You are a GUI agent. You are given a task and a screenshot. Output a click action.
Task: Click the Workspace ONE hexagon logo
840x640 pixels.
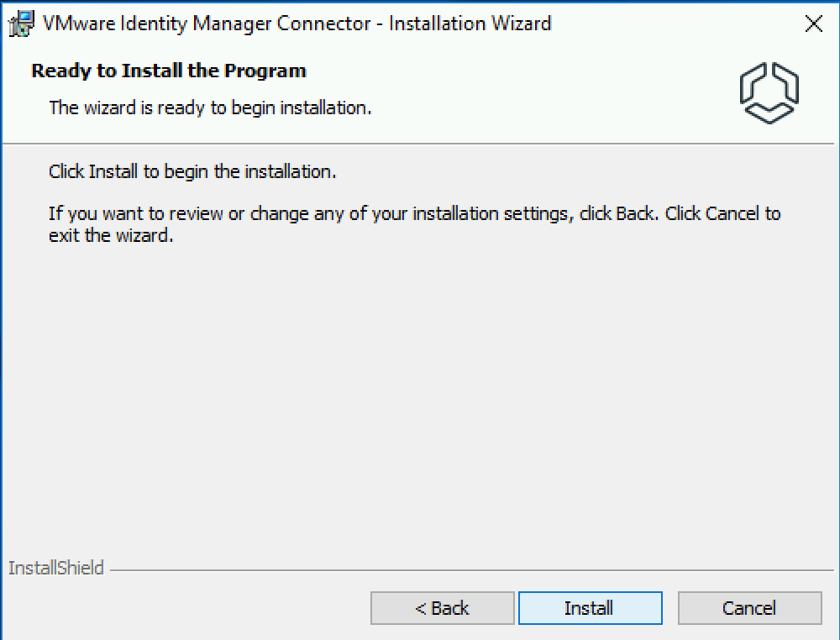[x=769, y=92]
